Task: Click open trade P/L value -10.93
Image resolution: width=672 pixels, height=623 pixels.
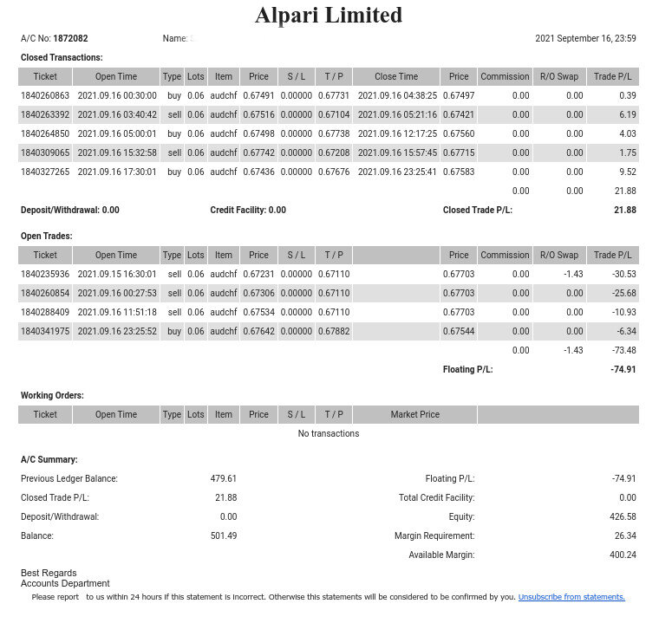Action: coord(624,312)
